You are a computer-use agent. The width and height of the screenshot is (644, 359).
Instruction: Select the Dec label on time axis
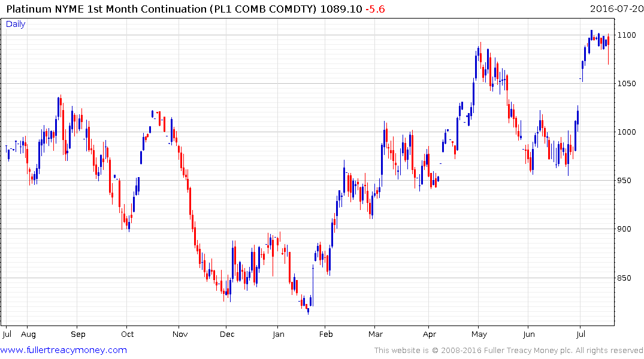point(227,334)
